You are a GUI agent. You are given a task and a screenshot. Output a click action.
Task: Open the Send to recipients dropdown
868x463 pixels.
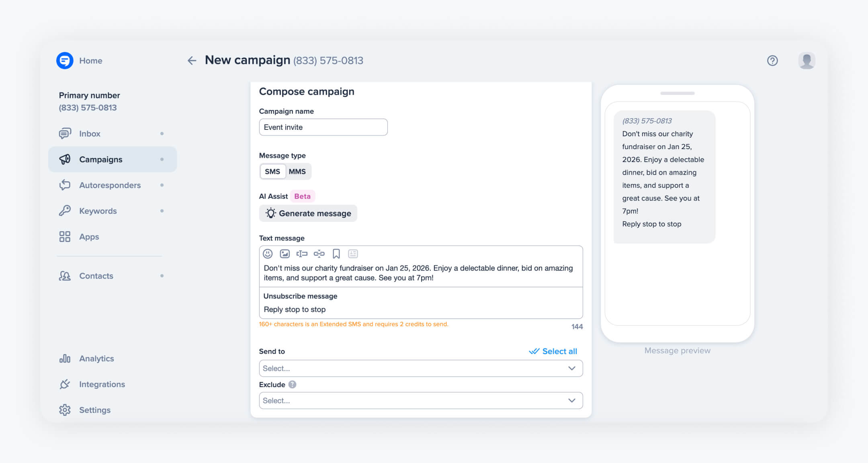(x=421, y=368)
